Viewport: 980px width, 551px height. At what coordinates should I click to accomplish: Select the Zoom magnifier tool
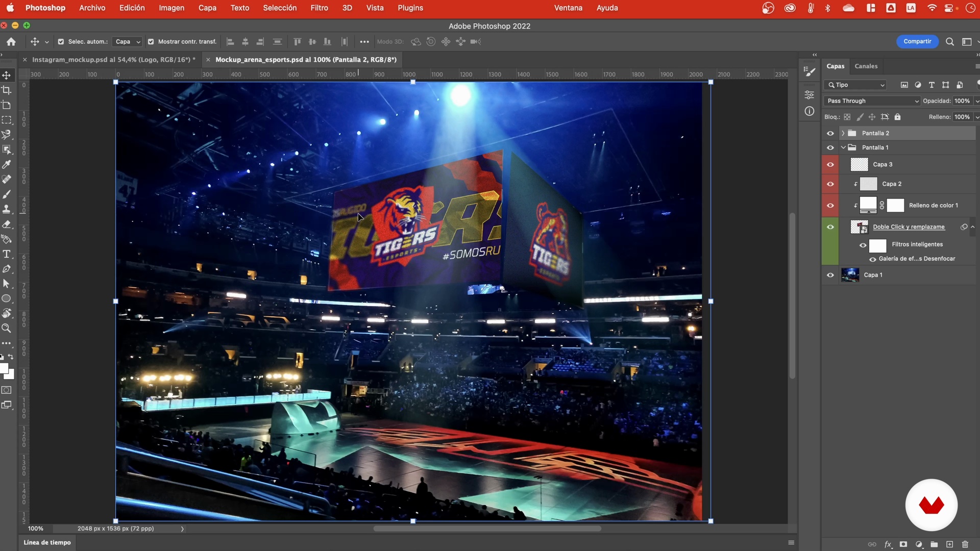pyautogui.click(x=7, y=328)
